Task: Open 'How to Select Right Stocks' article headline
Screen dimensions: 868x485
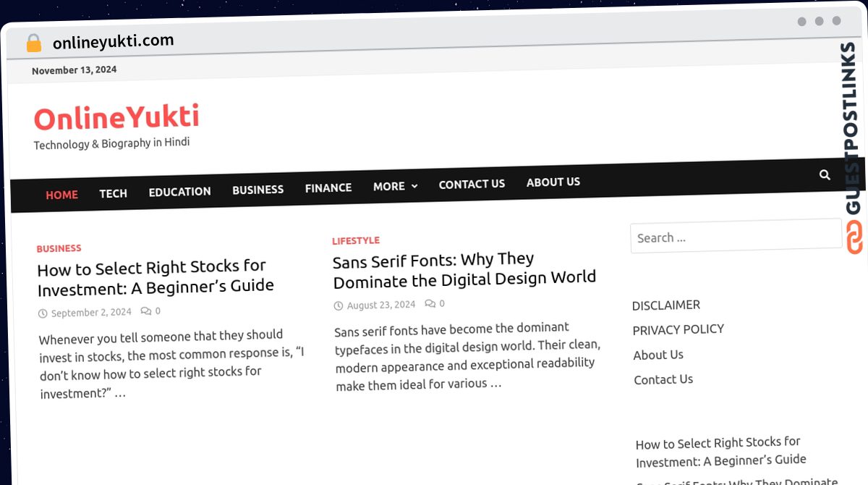Action: (x=156, y=277)
